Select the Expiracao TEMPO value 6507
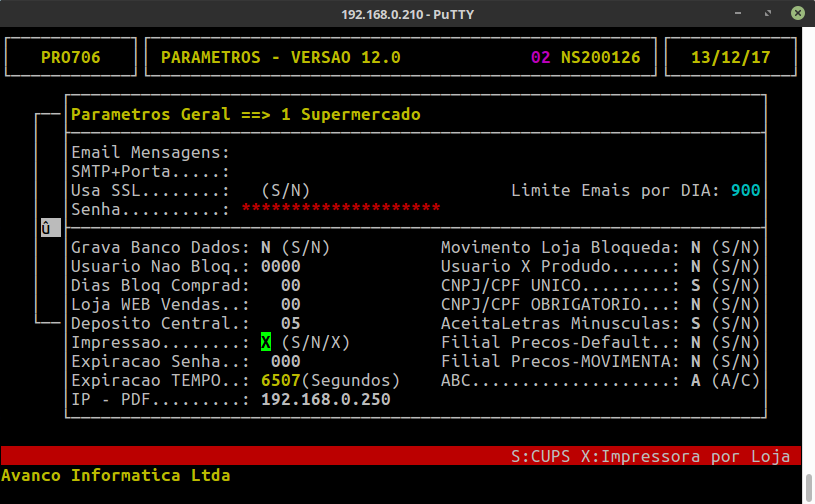The height and width of the screenshot is (504, 815). 280,380
